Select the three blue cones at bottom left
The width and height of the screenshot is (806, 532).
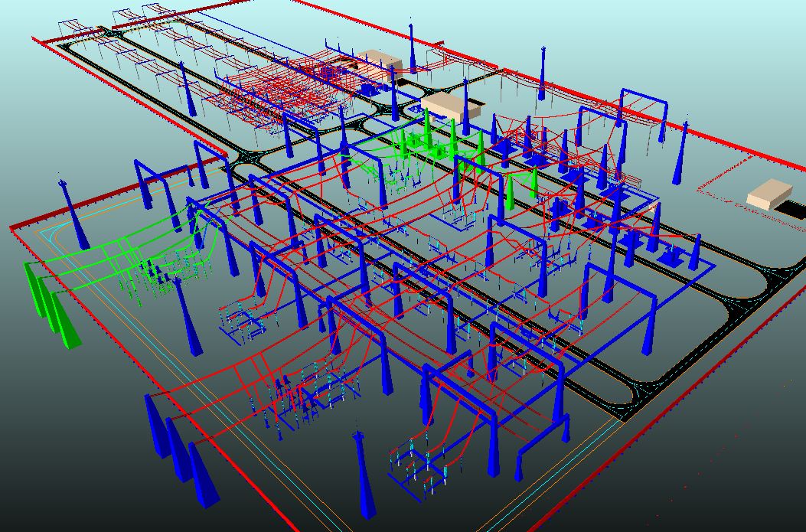coord(178,454)
